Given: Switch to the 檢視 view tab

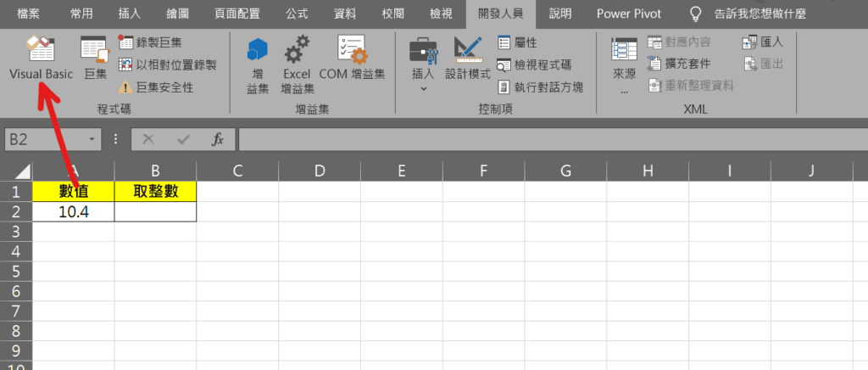Looking at the screenshot, I should [441, 14].
